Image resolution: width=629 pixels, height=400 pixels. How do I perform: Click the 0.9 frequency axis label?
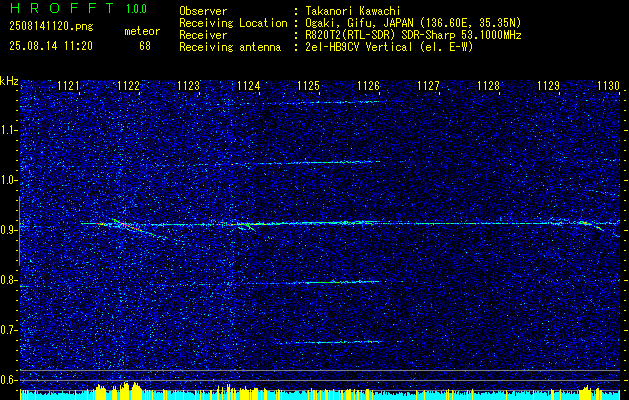[x=7, y=230]
